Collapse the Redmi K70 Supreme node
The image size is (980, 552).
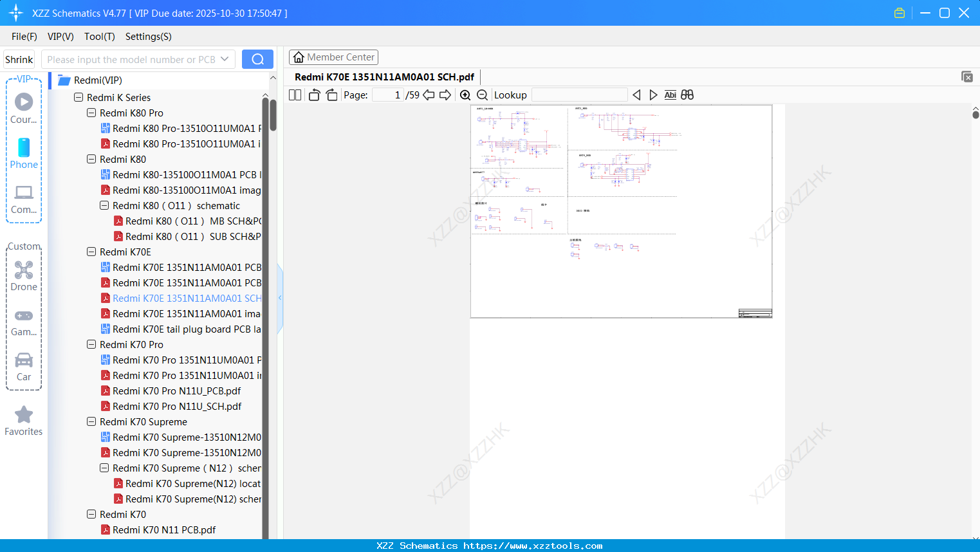tap(91, 421)
